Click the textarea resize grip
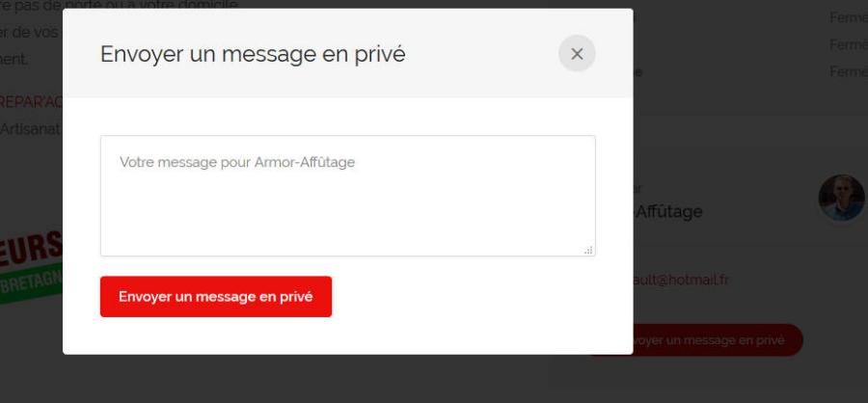 (x=588, y=251)
